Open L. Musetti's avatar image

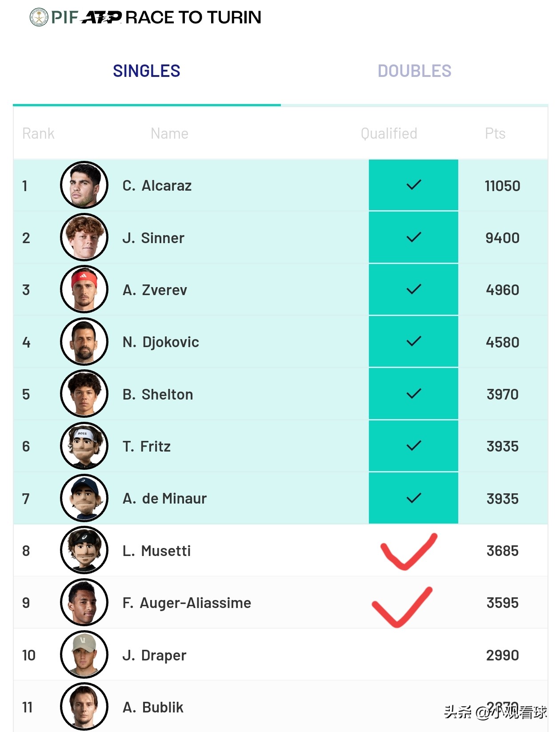(84, 550)
